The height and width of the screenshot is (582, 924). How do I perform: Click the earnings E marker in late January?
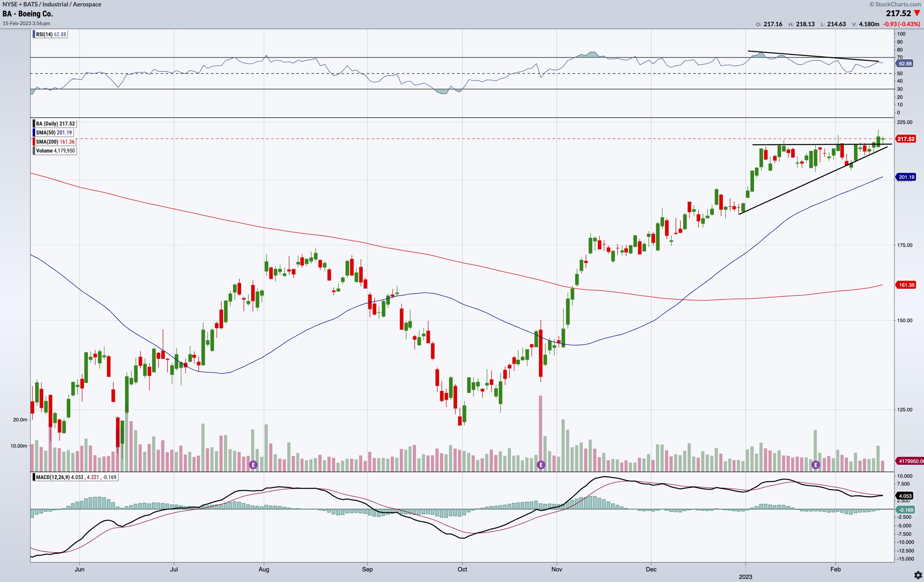815,465
